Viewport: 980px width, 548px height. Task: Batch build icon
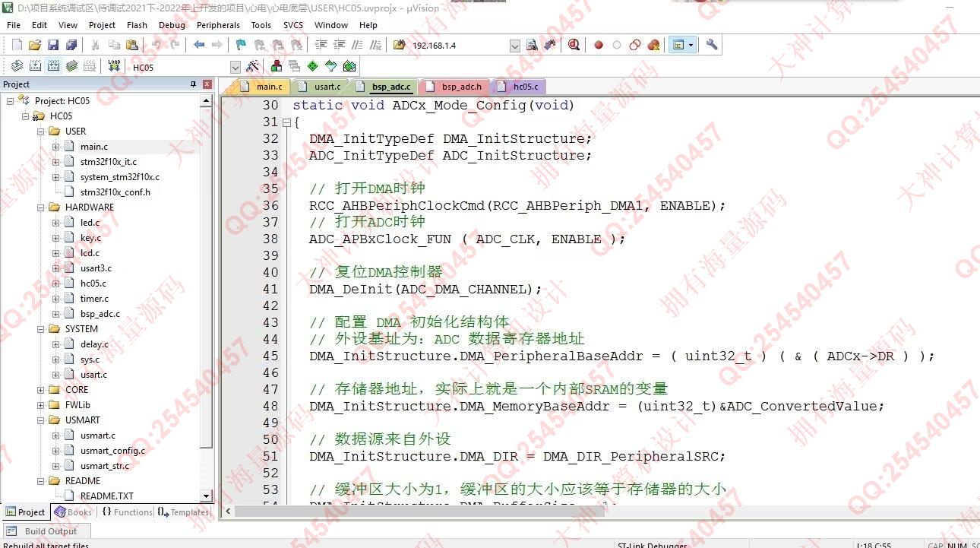(x=71, y=66)
